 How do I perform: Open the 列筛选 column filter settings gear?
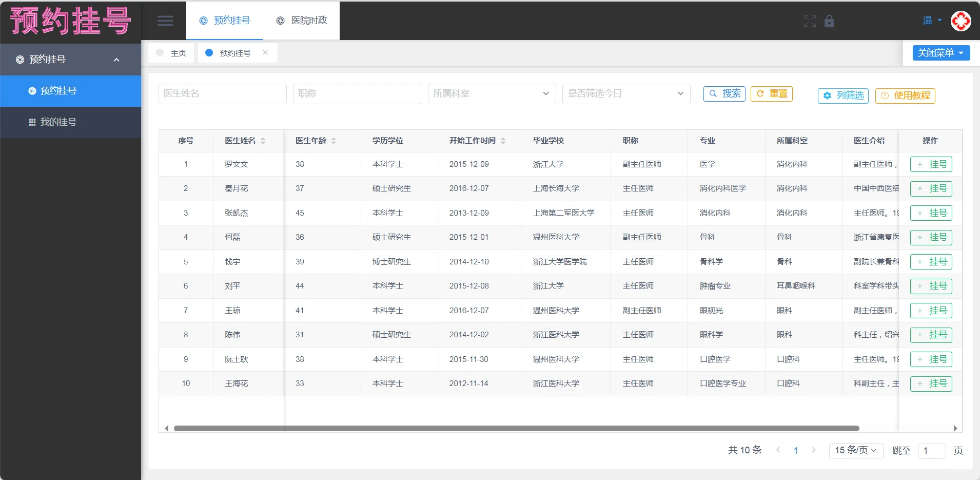pos(827,95)
